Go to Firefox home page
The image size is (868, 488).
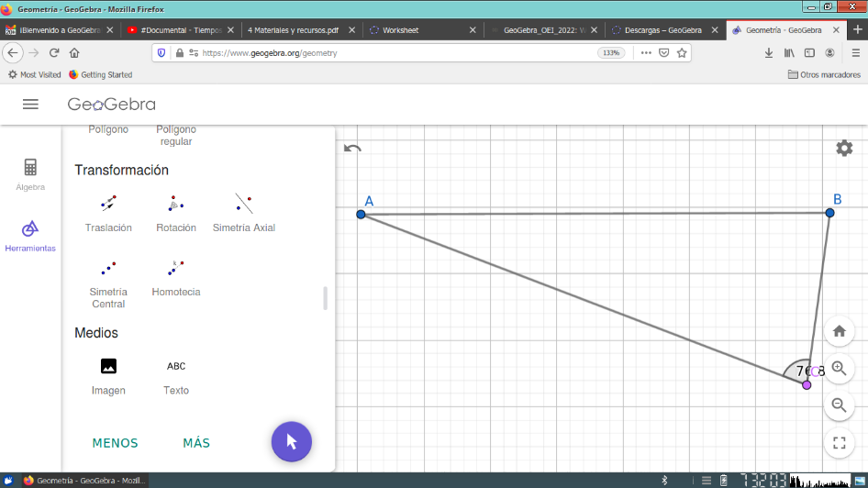click(74, 53)
